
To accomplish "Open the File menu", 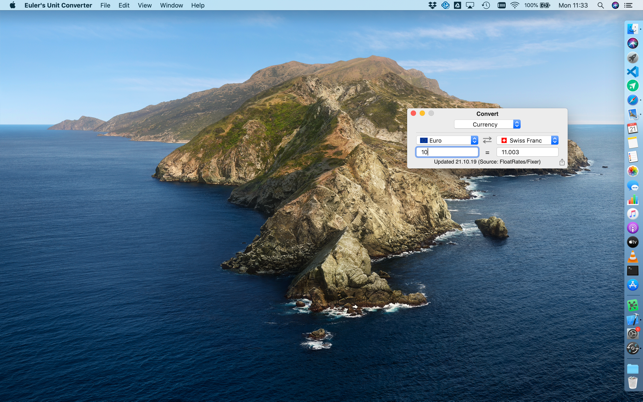I will 105,6.
